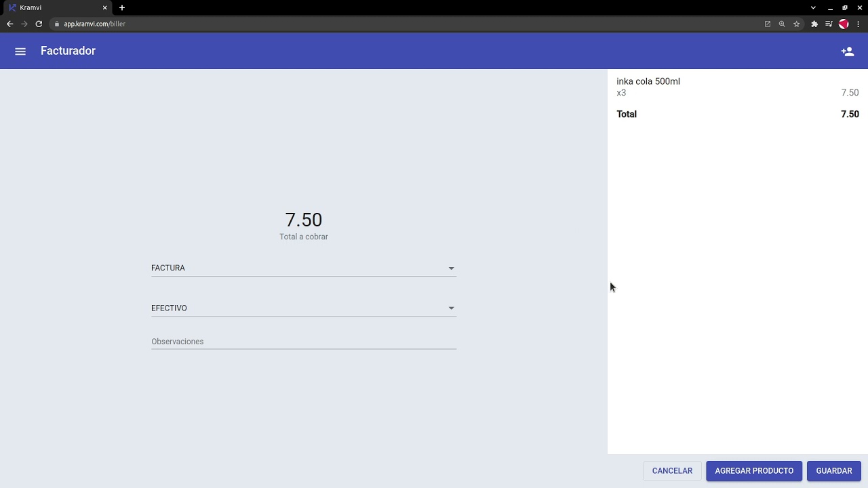The image size is (868, 488).
Task: Click the 7.50 Total a cobrar amount
Action: [x=303, y=220]
